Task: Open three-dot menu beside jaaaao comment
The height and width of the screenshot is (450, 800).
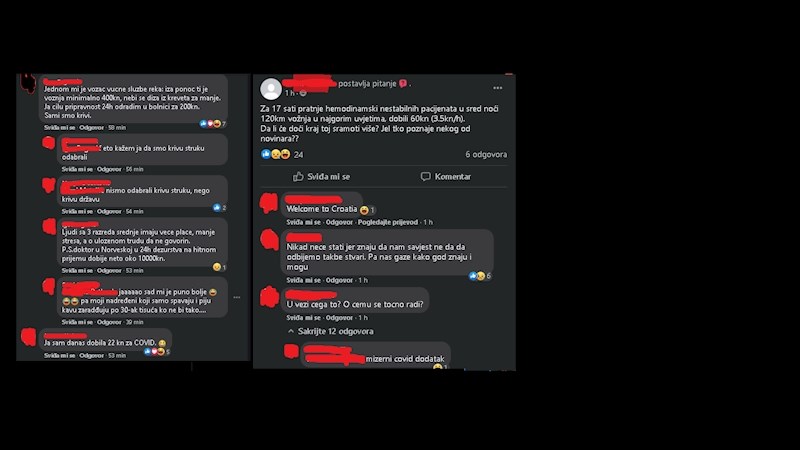Action: (237, 297)
